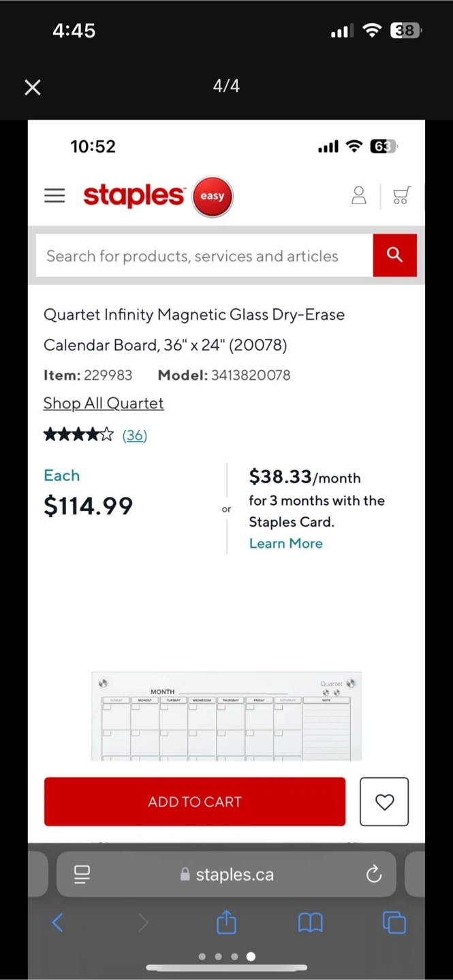453x980 pixels.
Task: Tap the Safari back navigation chevron
Action: (x=57, y=922)
